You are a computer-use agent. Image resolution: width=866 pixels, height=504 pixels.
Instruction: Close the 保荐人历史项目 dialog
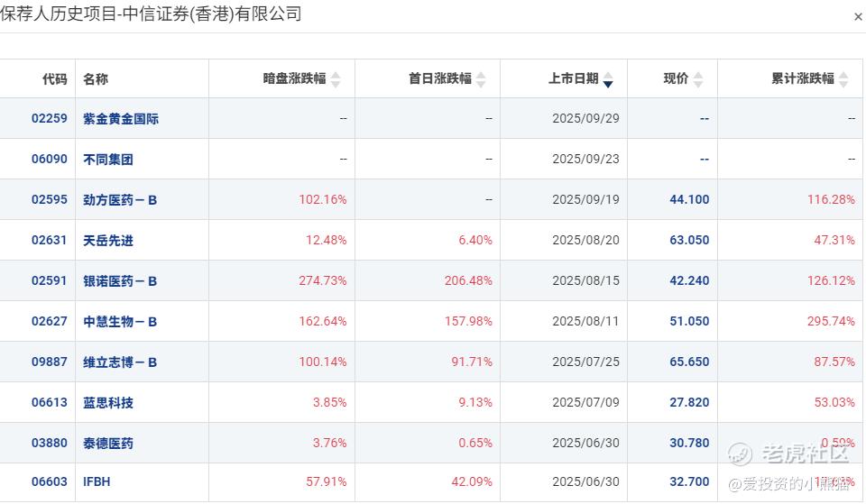coord(858,17)
